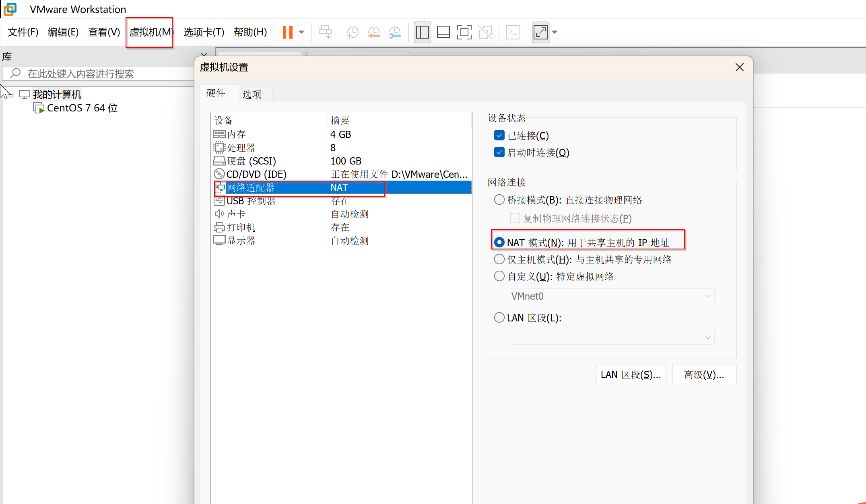Click the LAN 区段(S)... button
This screenshot has height=504, width=866.
click(631, 375)
